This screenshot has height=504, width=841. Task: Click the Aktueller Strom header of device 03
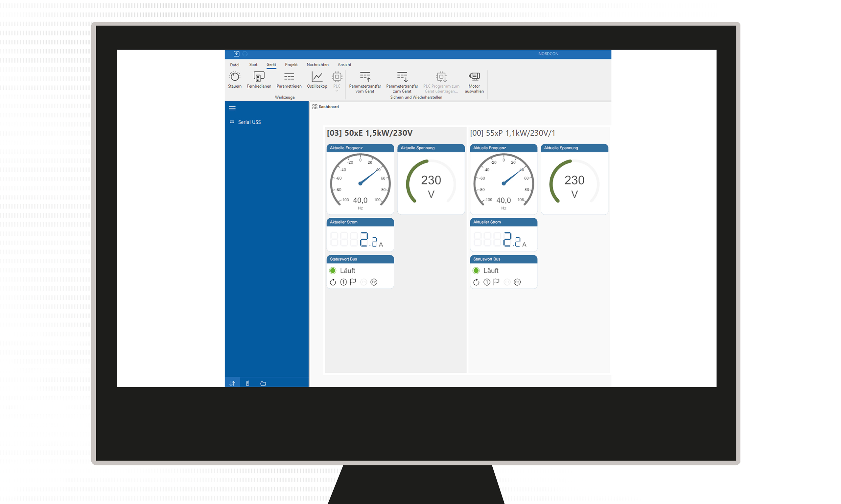[360, 222]
